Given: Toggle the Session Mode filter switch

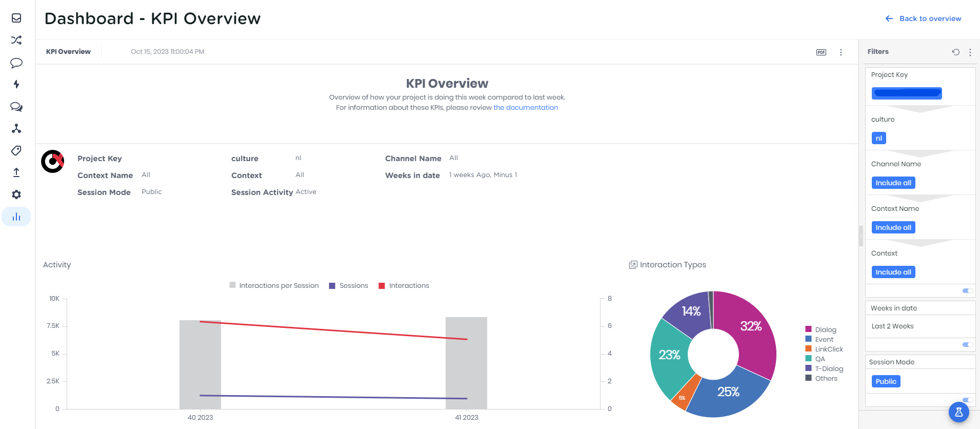Looking at the screenshot, I should pyautogui.click(x=967, y=400).
